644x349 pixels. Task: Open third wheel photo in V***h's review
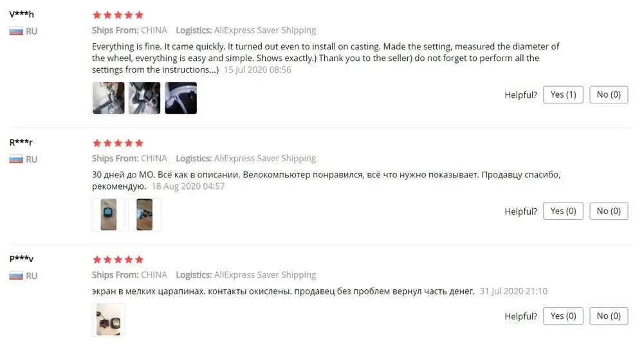click(x=181, y=98)
